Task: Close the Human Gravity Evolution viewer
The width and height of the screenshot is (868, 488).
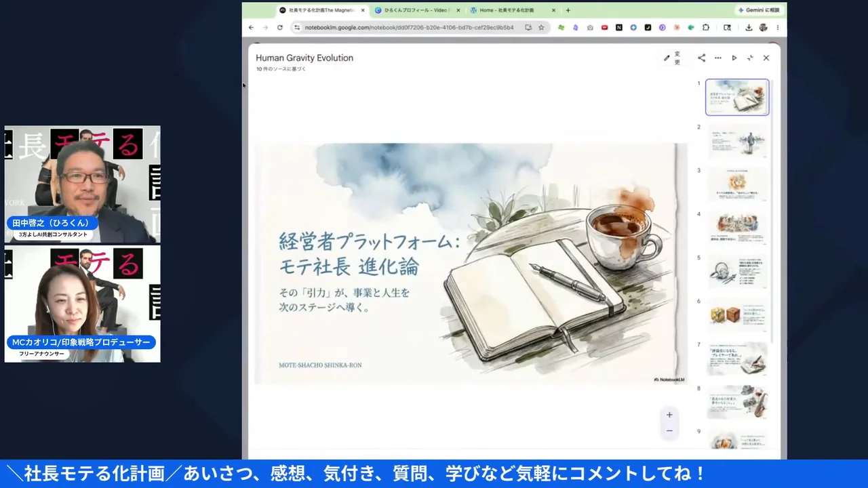Action: (x=766, y=58)
